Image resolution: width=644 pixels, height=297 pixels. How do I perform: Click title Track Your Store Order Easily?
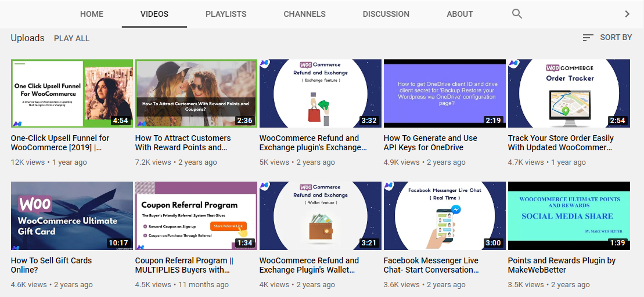(560, 143)
